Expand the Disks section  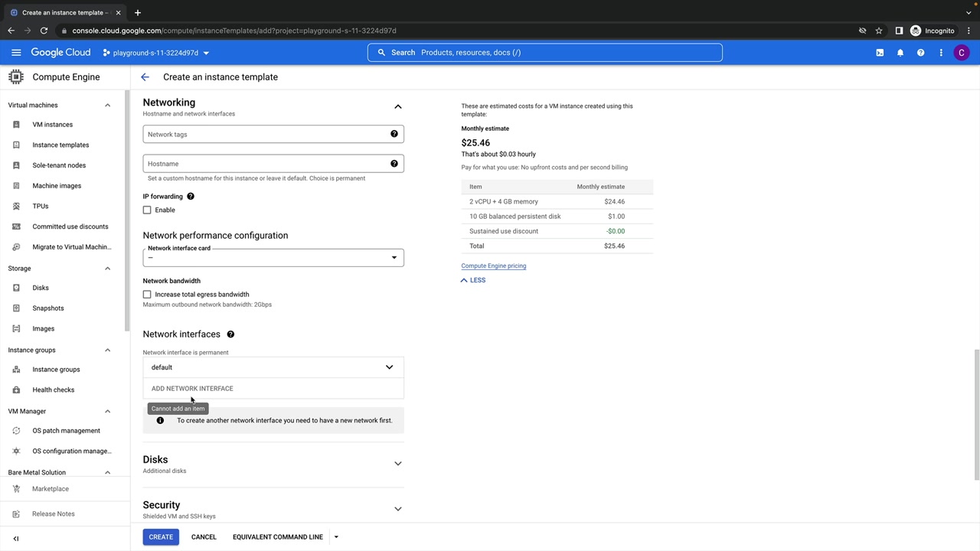397,464
